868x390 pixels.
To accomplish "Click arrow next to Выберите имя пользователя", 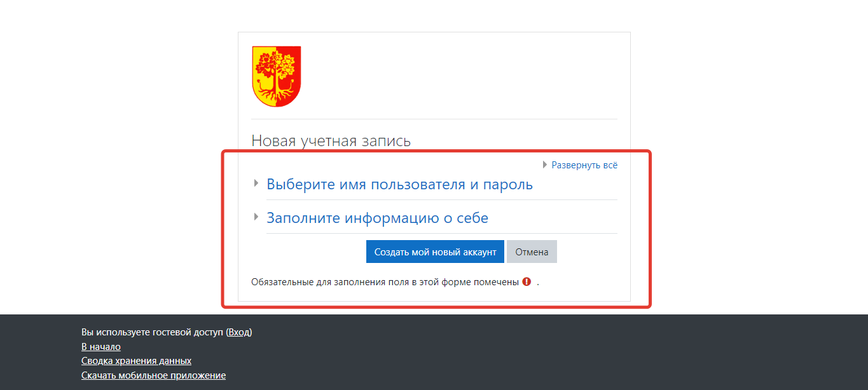I will [256, 184].
